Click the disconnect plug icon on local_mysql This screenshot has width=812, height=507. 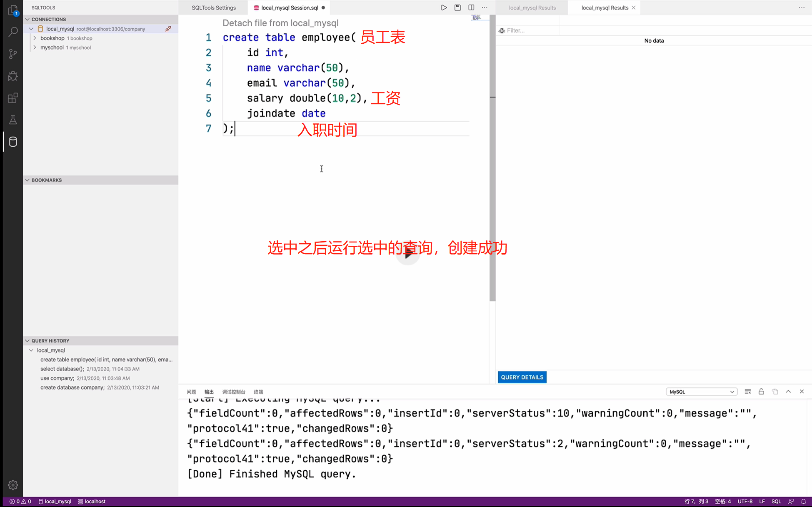tap(168, 29)
